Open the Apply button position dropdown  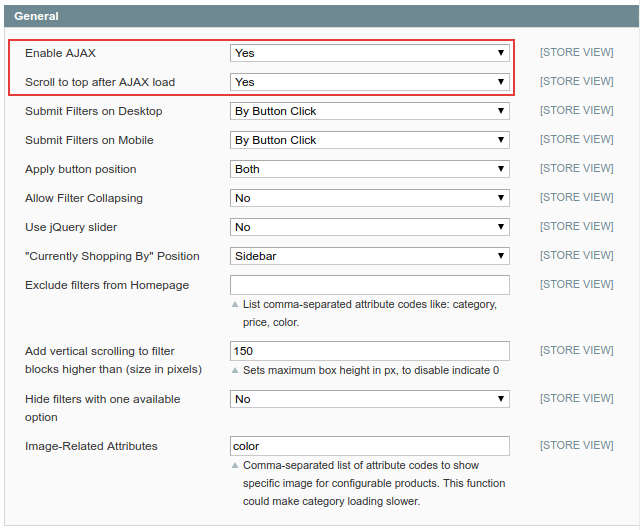369,169
